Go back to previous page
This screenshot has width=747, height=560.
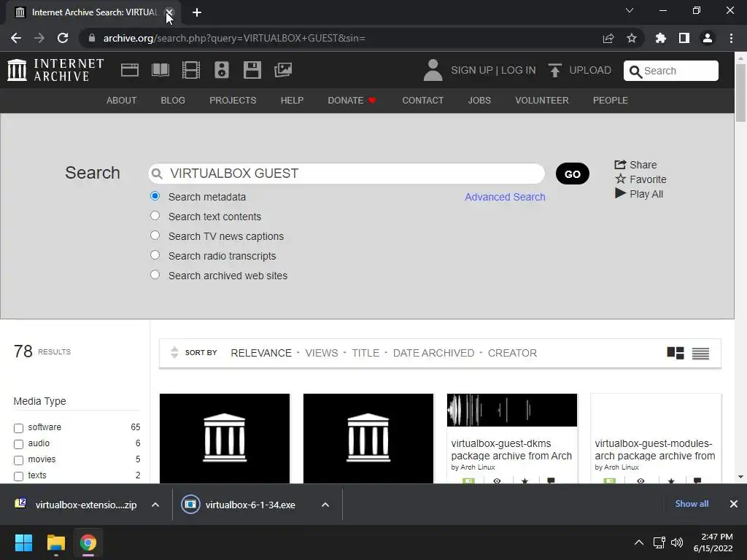(16, 38)
